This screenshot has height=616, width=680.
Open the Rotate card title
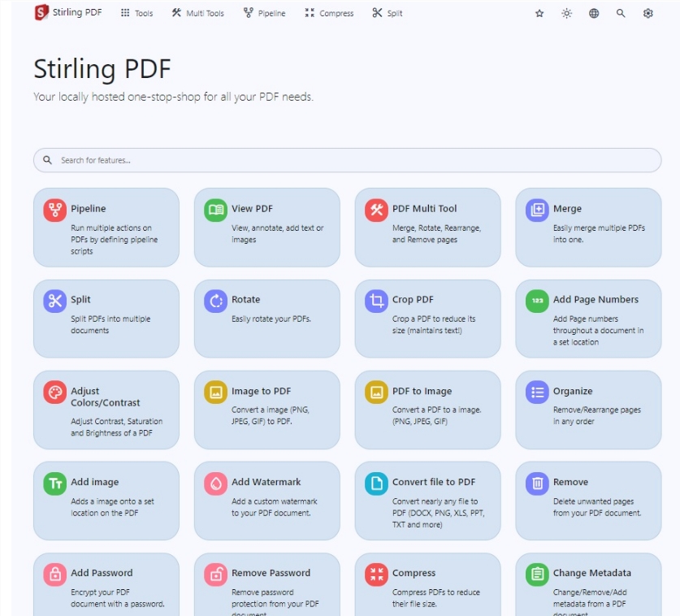click(246, 299)
